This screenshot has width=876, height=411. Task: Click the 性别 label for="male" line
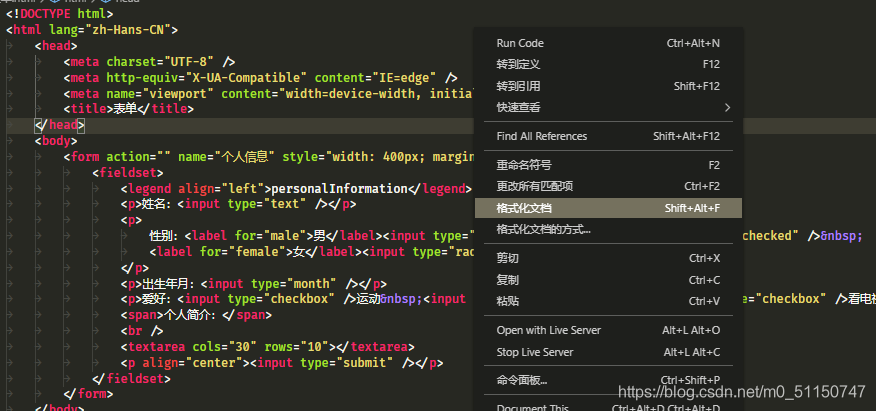click(x=312, y=236)
